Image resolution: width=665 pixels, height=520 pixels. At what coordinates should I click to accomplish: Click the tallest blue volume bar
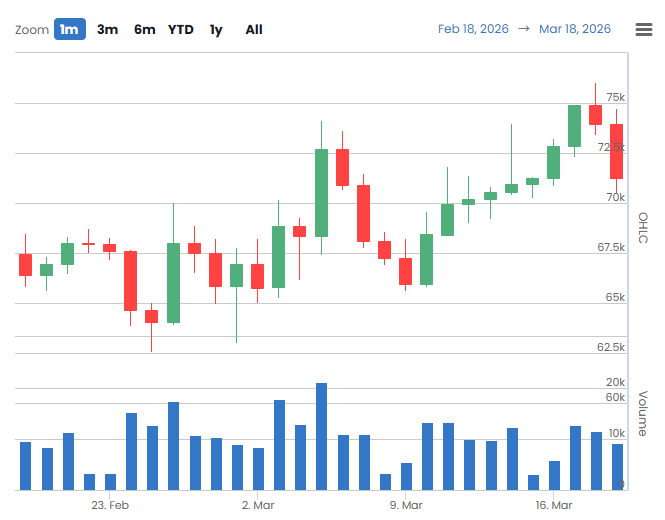pos(321,437)
